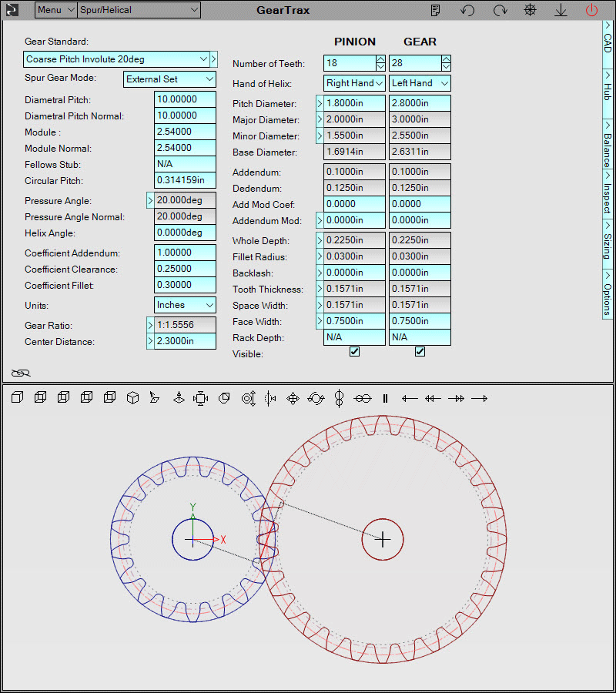The width and height of the screenshot is (616, 693).
Task: Click the download arrow icon
Action: [561, 10]
